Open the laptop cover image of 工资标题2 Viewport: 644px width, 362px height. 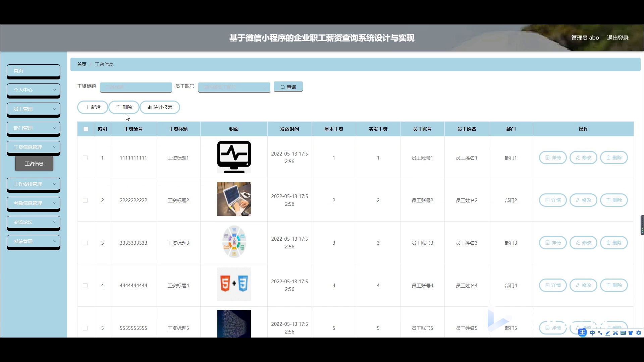pos(234,199)
